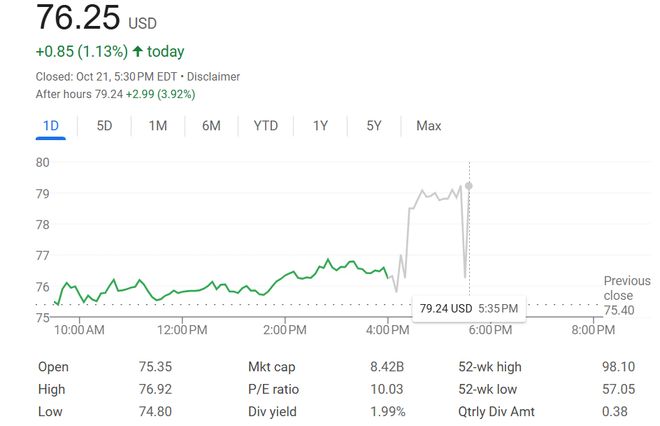Image resolution: width=660 pixels, height=426 pixels.
Task: Click the Mkt cap 8.42B value
Action: [x=387, y=367]
